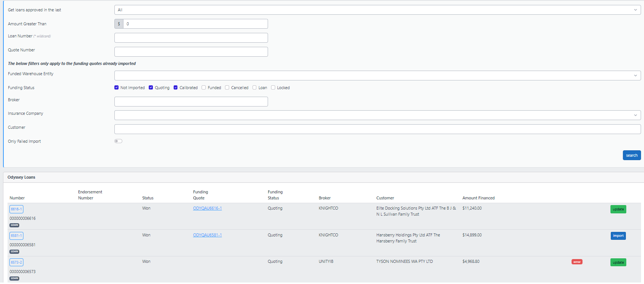
Task: Uncheck the Quoting funding status checkbox
Action: [x=151, y=88]
